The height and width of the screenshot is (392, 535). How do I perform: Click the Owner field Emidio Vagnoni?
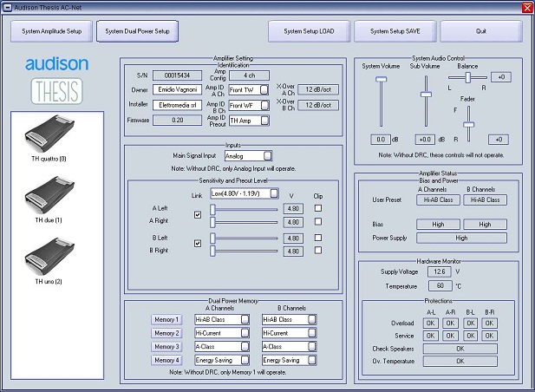pos(178,89)
